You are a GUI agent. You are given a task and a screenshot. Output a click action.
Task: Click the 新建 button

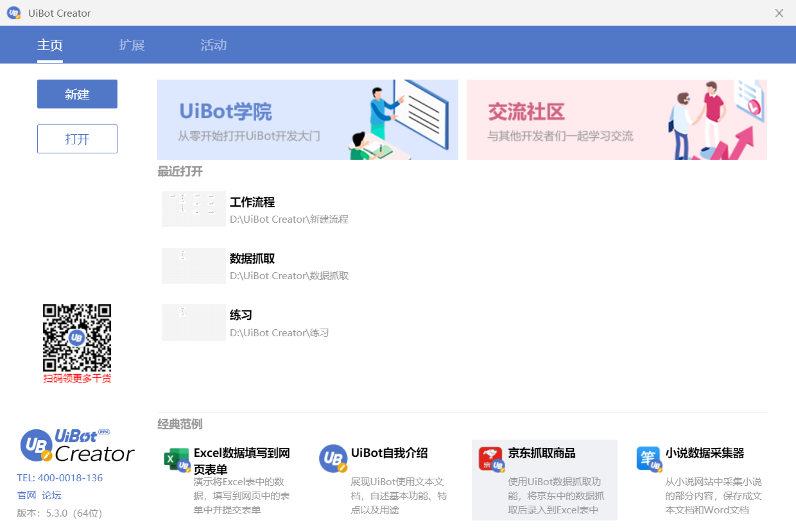tap(77, 94)
